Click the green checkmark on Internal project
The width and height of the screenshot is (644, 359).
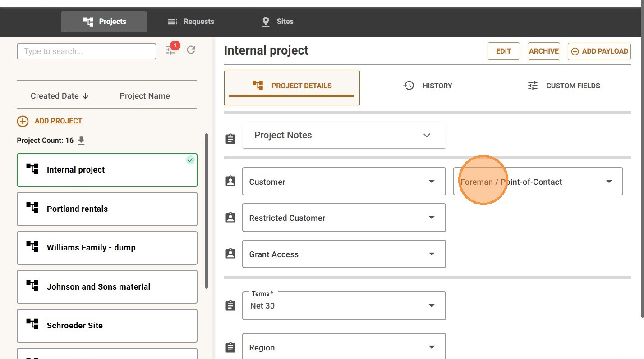[191, 160]
